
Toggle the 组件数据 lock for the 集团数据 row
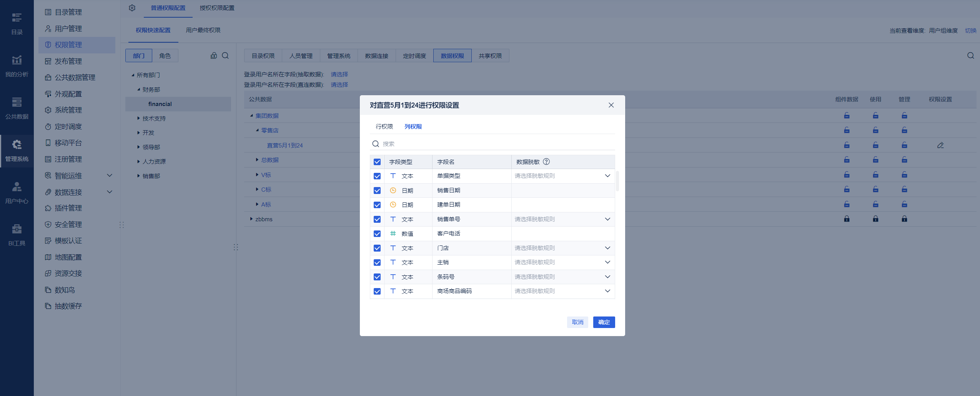tap(847, 116)
